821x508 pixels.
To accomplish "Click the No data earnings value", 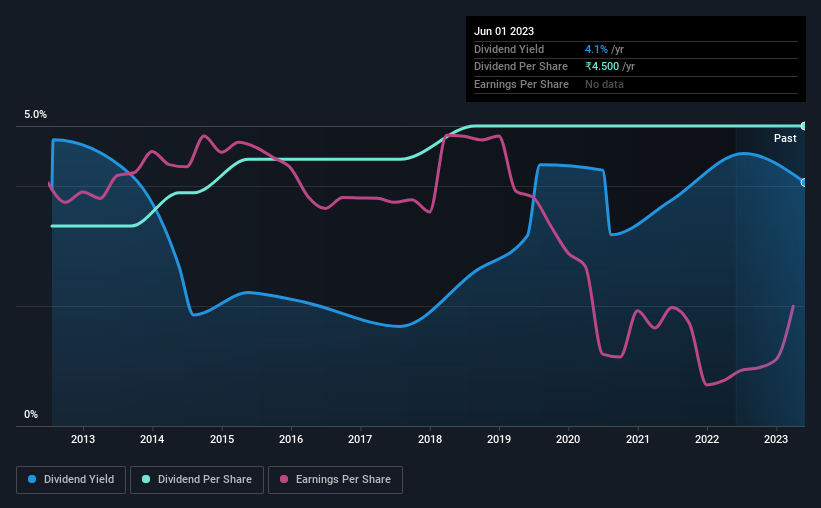I will 604,84.
